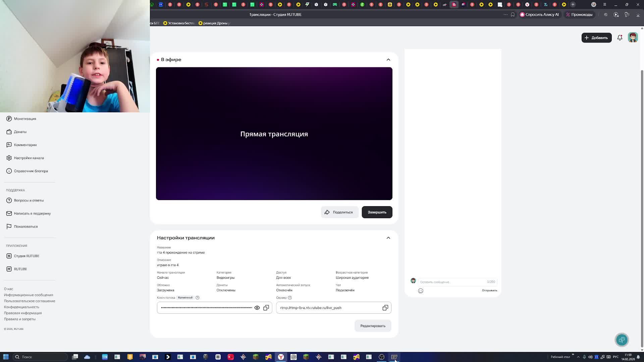Click the 'Редактировать' button
The height and width of the screenshot is (362, 644).
pos(373,326)
